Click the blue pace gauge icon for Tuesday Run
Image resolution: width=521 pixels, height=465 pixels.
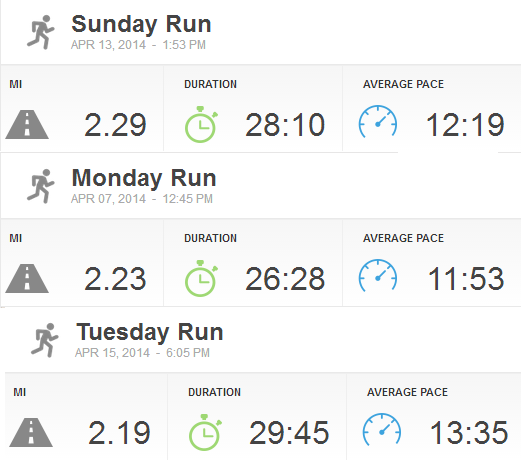(x=382, y=429)
